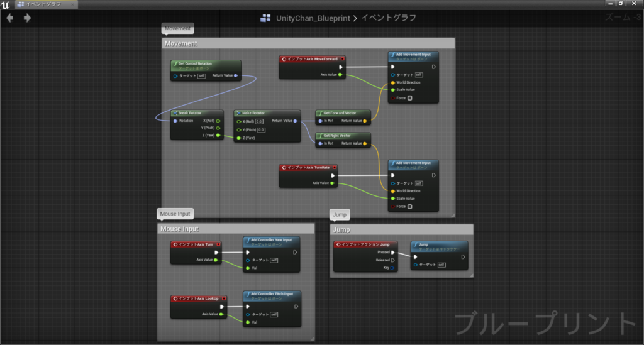Screen dimensions: 644x345
Task: Click Axis Value pin on InputAxis MoveForward
Action: (340, 75)
